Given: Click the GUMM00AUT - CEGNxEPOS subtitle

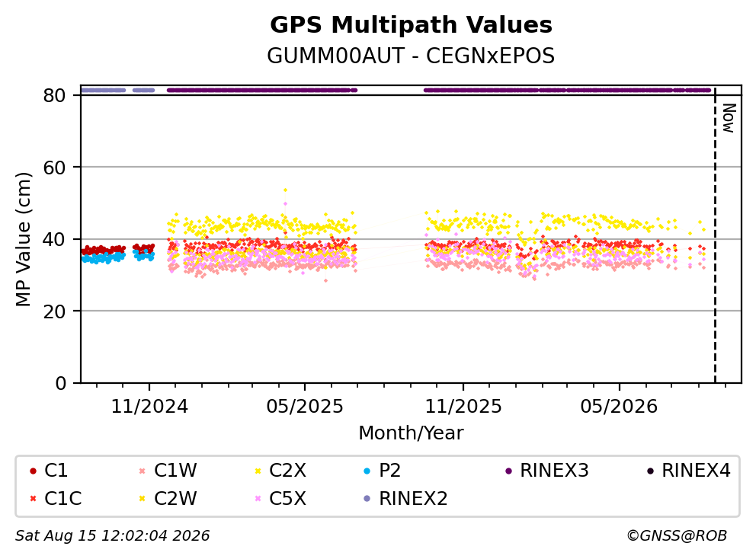Looking at the screenshot, I should 412,56.
